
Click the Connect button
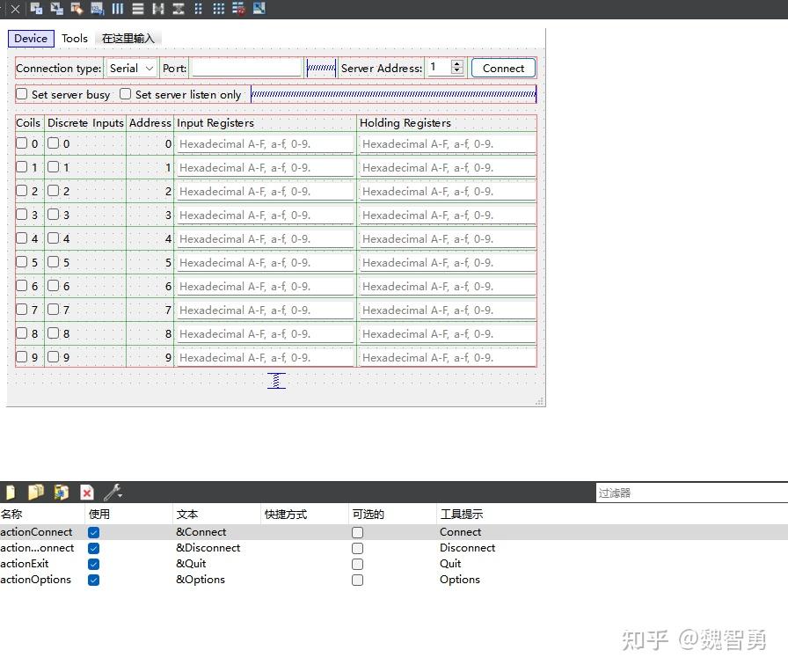pos(504,69)
